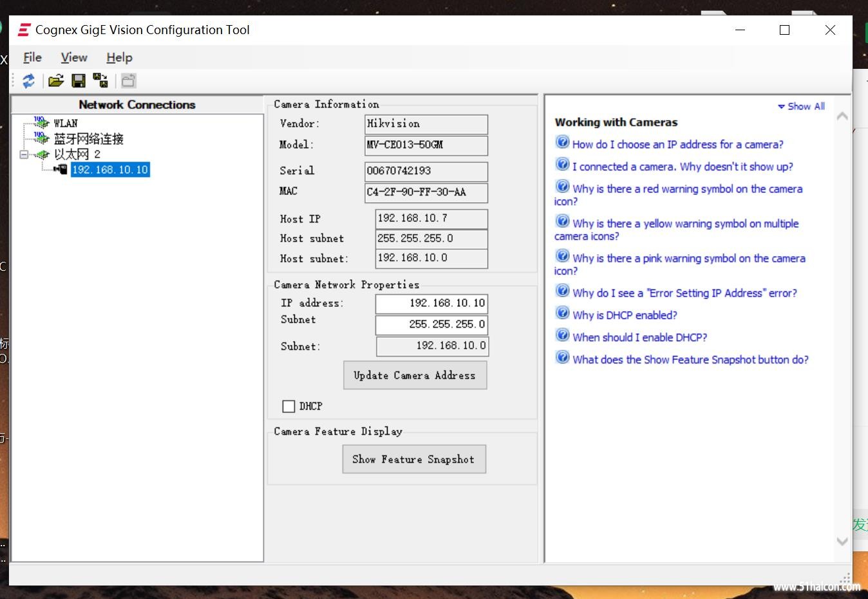
Task: Click the Host IP field 192.168.10.7
Action: coord(431,219)
